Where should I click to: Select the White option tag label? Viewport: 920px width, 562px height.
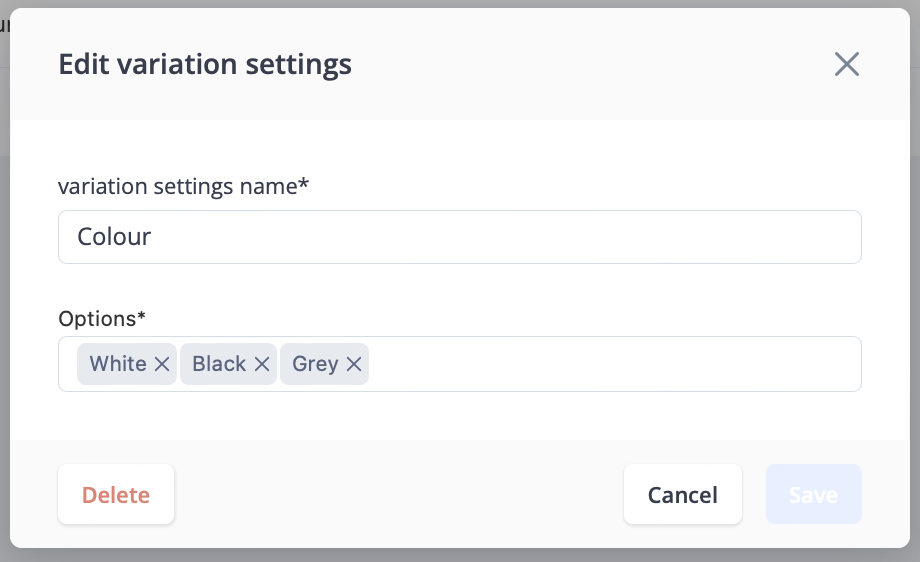click(118, 364)
